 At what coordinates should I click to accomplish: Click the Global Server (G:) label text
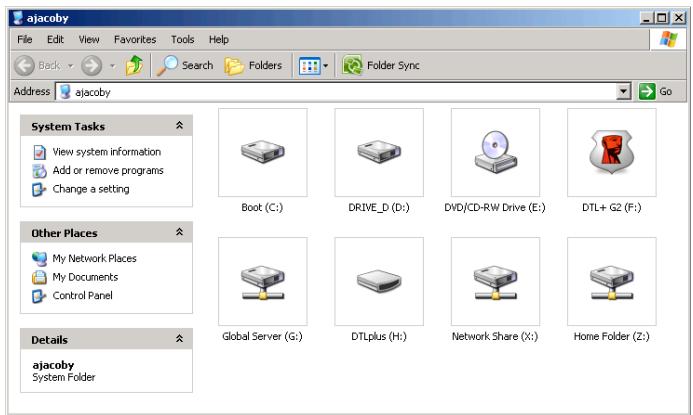pyautogui.click(x=262, y=336)
